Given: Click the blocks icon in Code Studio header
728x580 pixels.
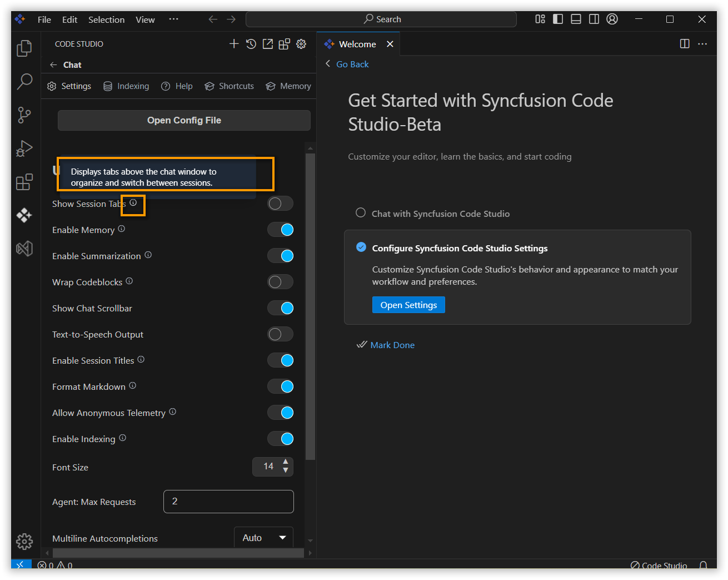Looking at the screenshot, I should 285,44.
